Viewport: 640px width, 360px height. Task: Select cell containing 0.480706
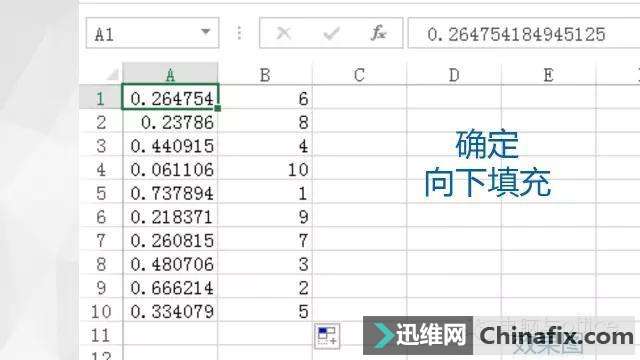pos(170,263)
